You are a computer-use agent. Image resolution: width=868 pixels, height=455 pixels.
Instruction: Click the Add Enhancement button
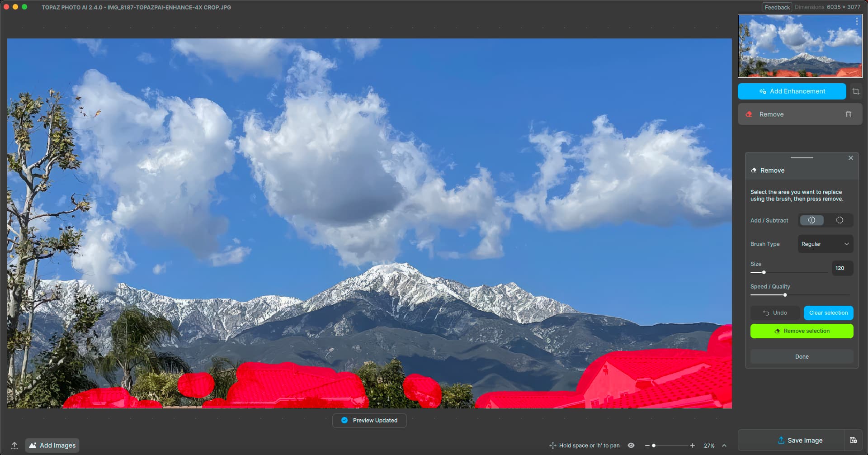792,91
